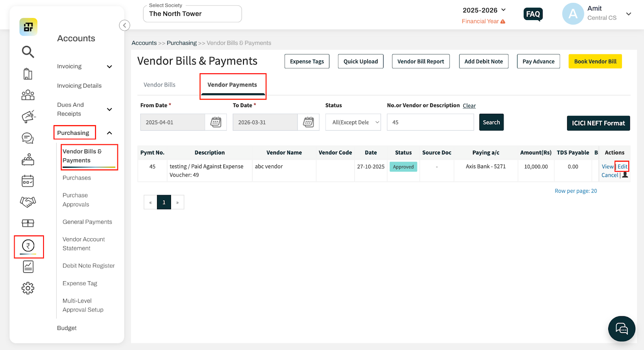Click the vendor search text field

pyautogui.click(x=430, y=122)
